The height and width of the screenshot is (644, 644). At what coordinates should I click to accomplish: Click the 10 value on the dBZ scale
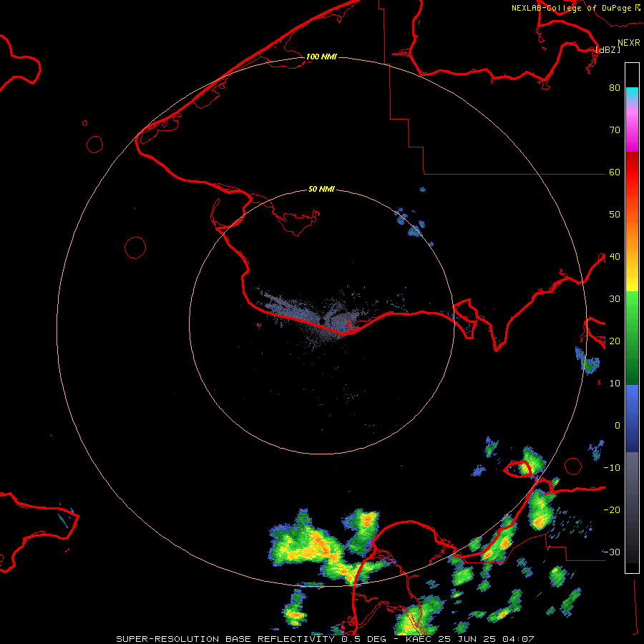[615, 384]
